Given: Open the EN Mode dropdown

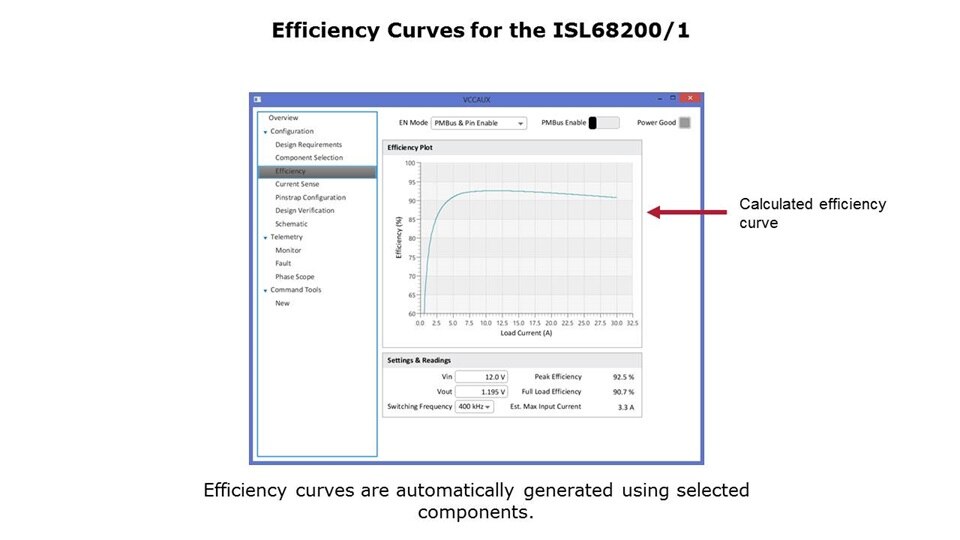Looking at the screenshot, I should click(x=479, y=123).
